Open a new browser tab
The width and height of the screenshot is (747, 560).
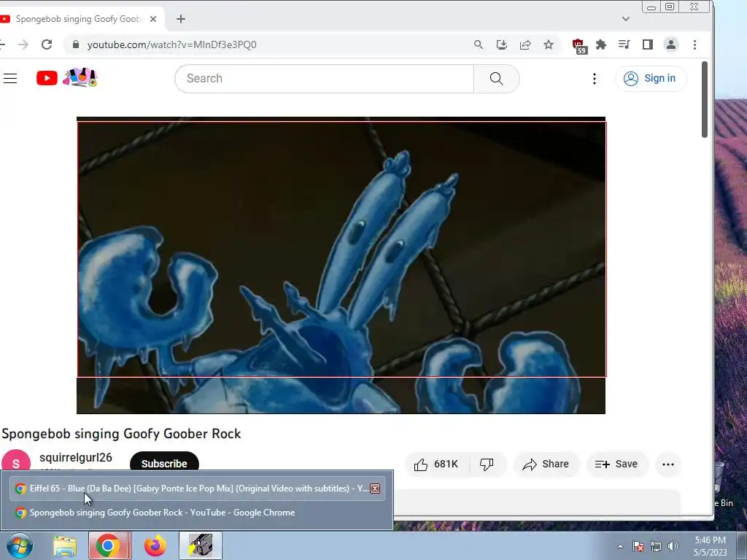point(181,19)
